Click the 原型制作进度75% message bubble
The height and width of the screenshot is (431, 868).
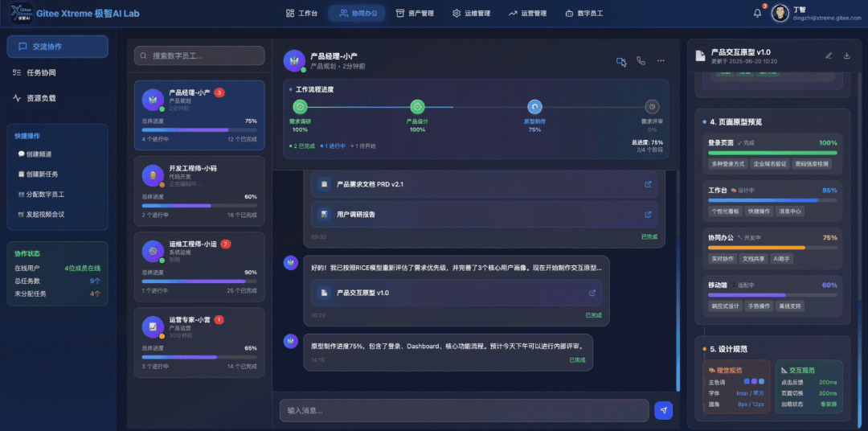coord(448,352)
